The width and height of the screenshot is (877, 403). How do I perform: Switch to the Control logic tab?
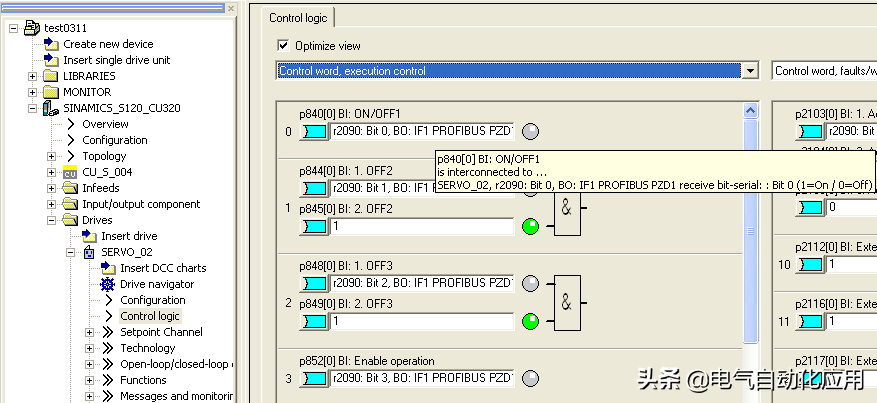tap(300, 18)
